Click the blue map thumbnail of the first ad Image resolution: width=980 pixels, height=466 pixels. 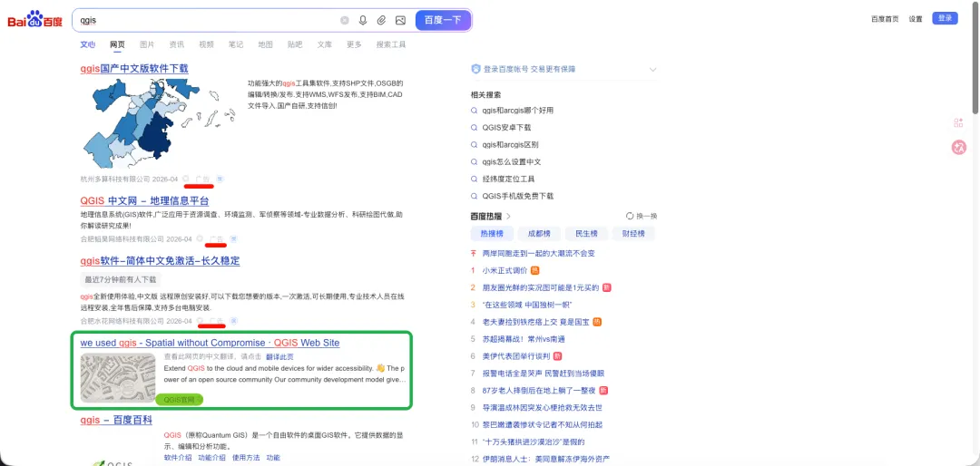[160, 123]
